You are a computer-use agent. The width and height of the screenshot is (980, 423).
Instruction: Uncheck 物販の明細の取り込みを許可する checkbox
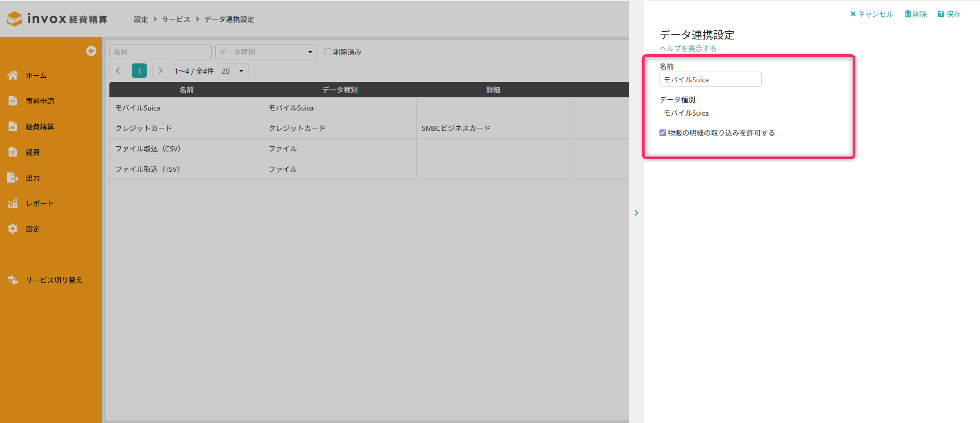click(x=663, y=132)
